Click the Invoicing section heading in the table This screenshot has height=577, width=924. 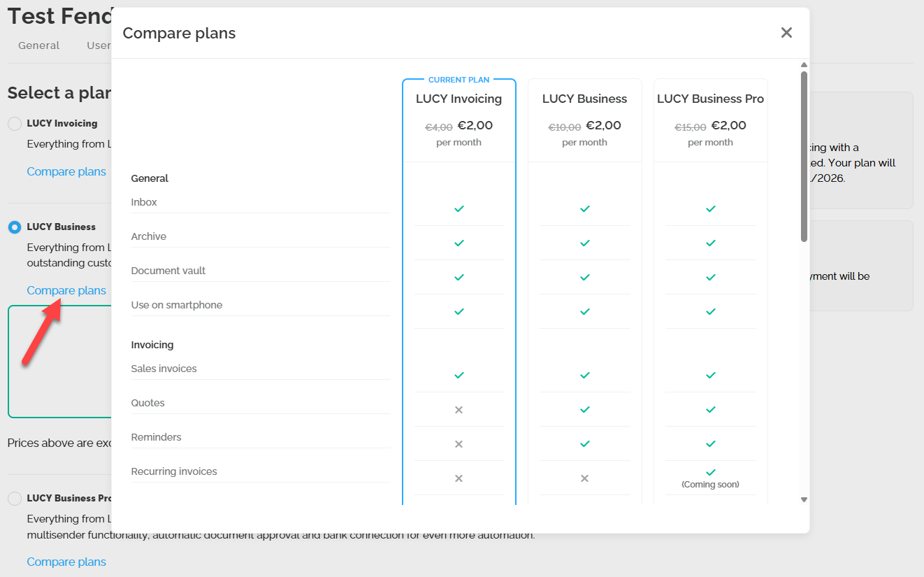point(152,345)
